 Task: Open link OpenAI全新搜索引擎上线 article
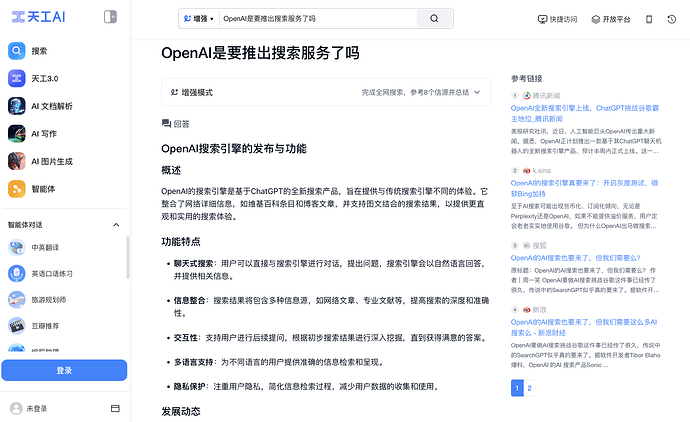pos(585,113)
